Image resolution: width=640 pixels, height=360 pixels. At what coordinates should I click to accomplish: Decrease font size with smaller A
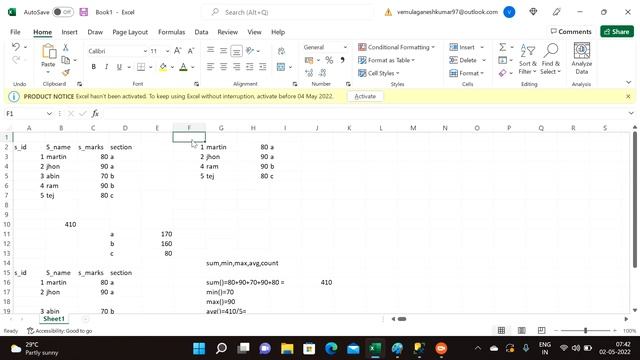pyautogui.click(x=191, y=51)
